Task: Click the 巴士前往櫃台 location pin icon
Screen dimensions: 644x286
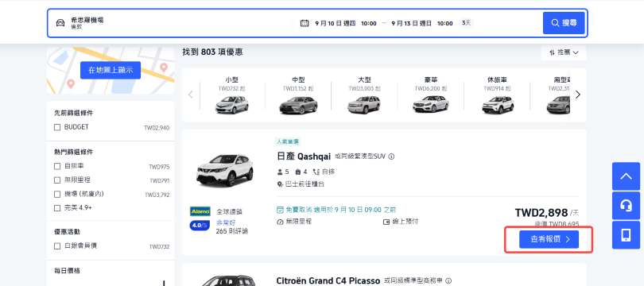Action: point(280,184)
